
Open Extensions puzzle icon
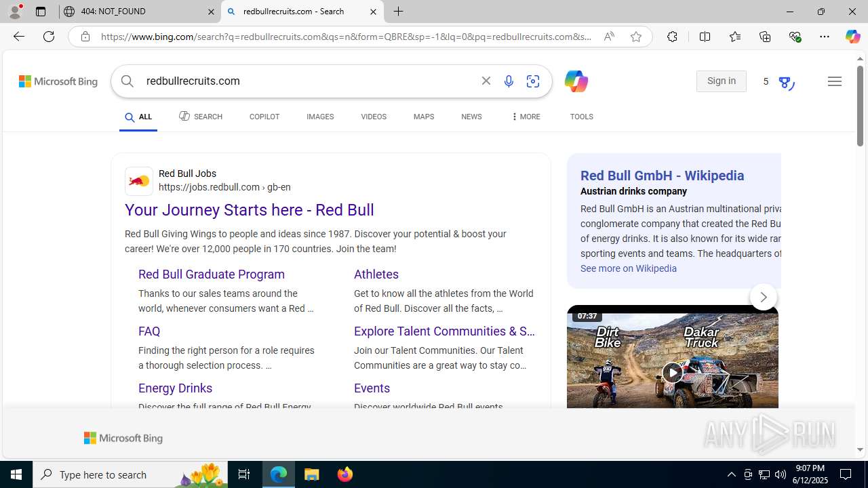pos(672,37)
